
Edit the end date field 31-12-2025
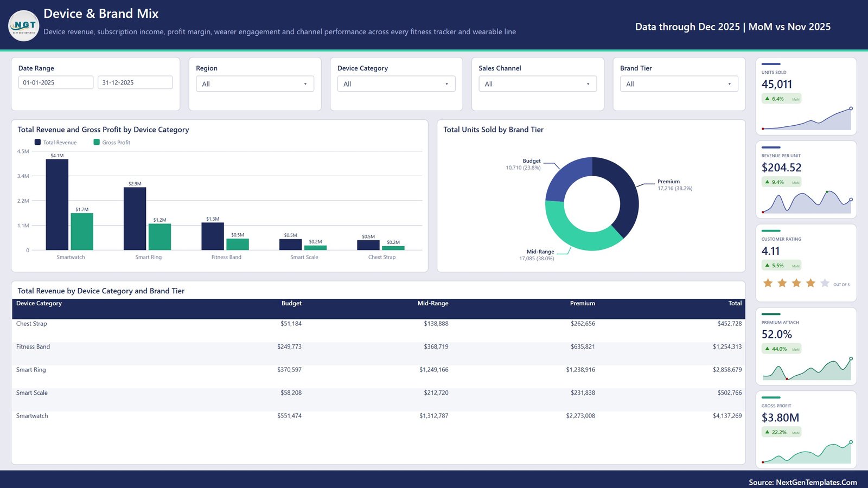point(135,82)
